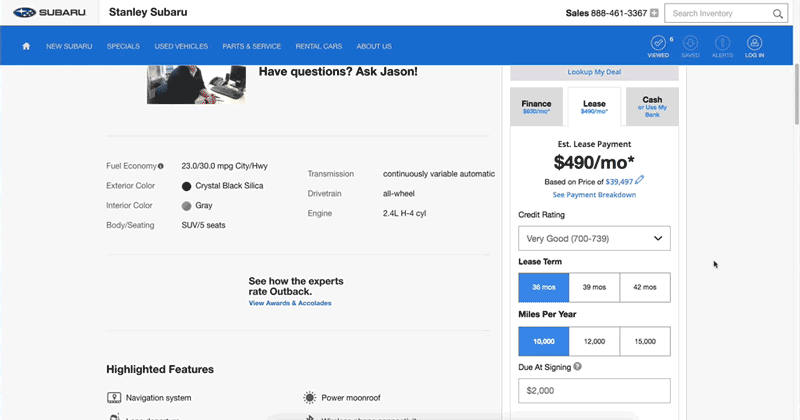Screen dimensions: 800x420
Task: Open the Alerts icon
Action: pos(722,46)
